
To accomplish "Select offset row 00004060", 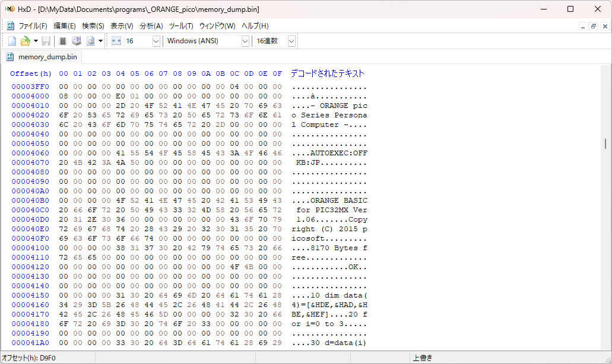I will [x=30, y=153].
